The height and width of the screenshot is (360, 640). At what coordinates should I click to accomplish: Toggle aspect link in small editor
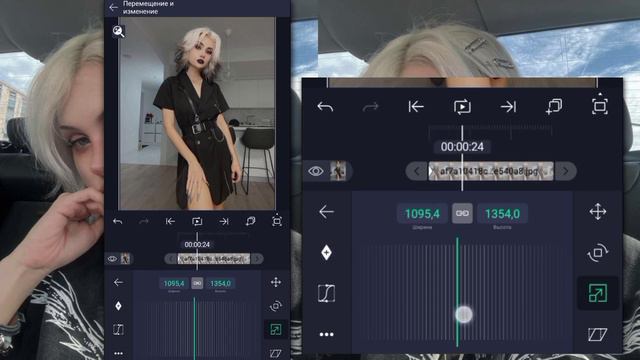(197, 283)
